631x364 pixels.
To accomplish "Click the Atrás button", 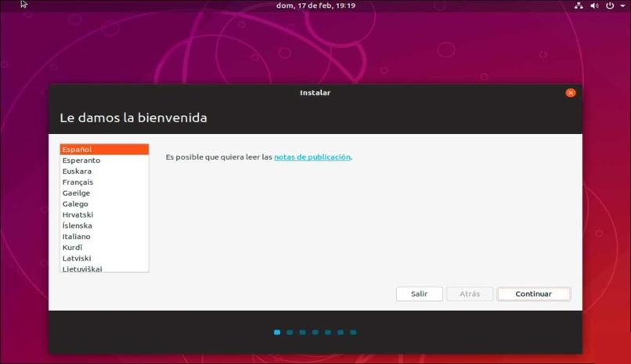I will tap(470, 294).
